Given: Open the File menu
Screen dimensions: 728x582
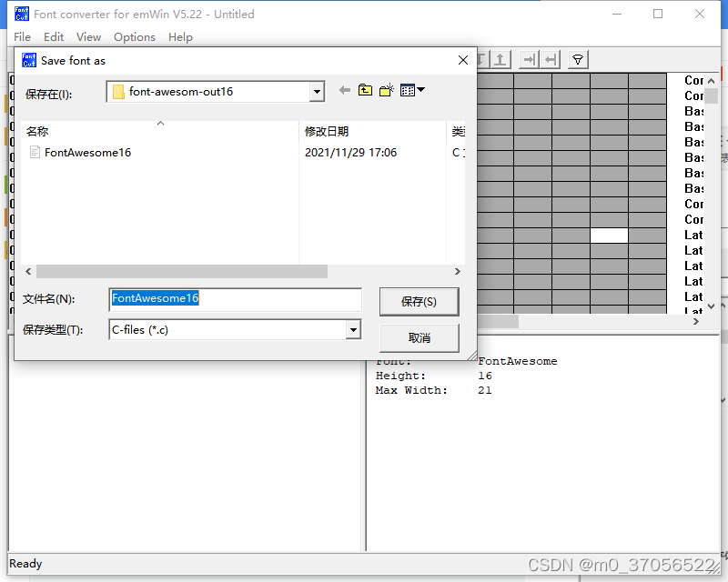Looking at the screenshot, I should [x=22, y=37].
